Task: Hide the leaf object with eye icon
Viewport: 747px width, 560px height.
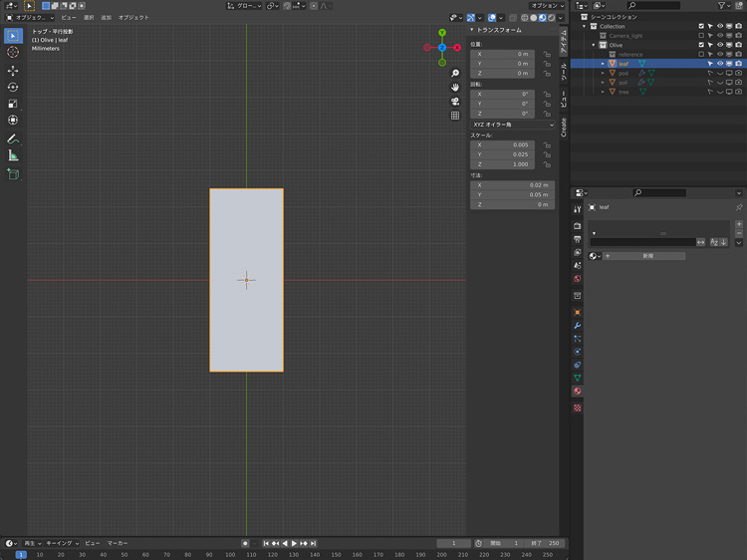Action: pyautogui.click(x=720, y=64)
